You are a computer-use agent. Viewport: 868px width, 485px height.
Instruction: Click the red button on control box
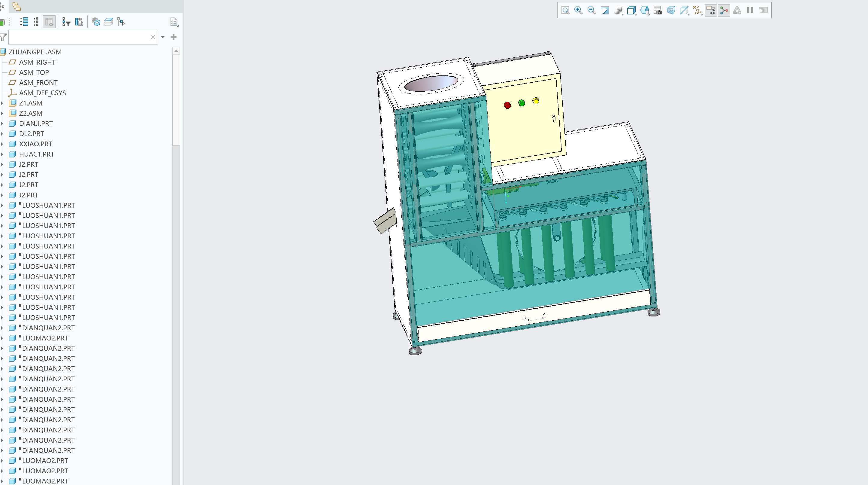[x=507, y=105]
